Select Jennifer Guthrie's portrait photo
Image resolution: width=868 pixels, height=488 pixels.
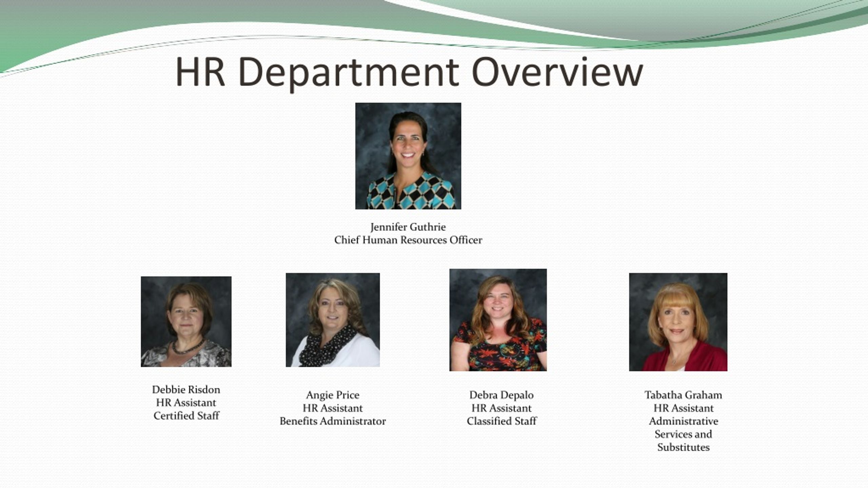coord(408,156)
